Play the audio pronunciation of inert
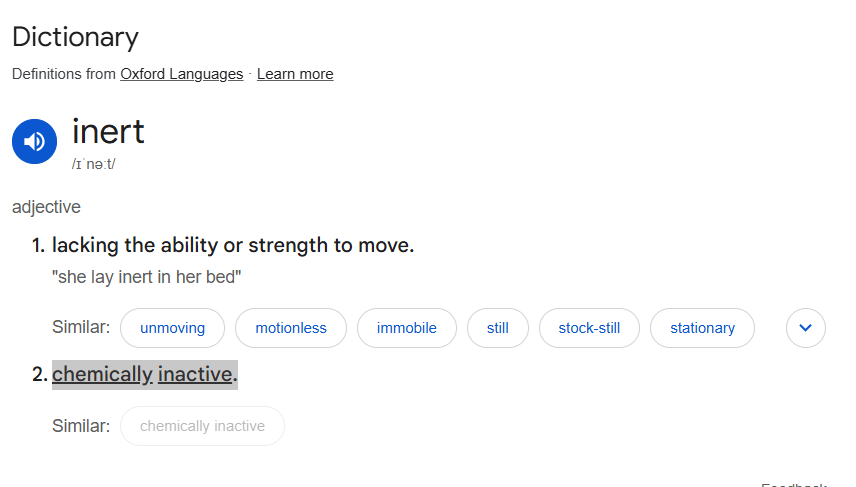856x487 pixels. click(34, 141)
